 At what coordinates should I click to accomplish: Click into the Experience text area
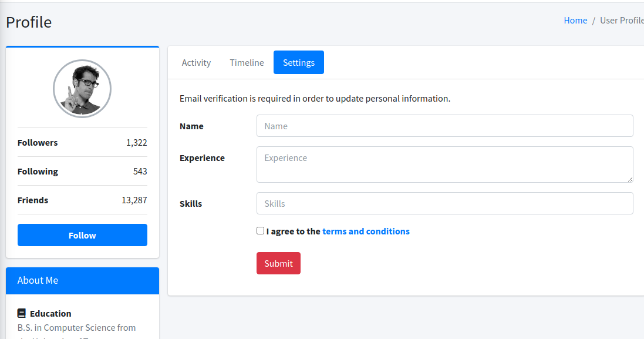pos(444,164)
